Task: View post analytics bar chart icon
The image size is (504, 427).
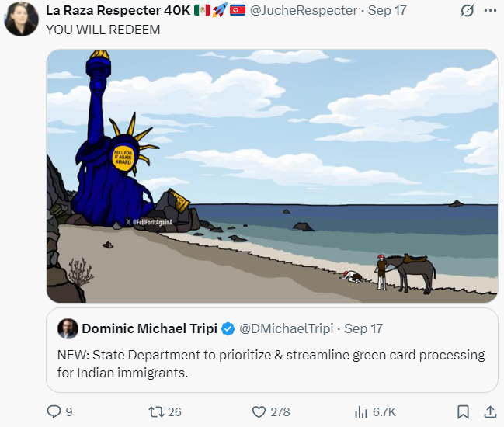Action: tap(361, 411)
